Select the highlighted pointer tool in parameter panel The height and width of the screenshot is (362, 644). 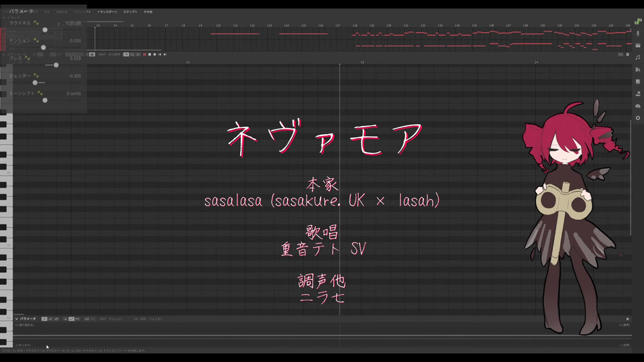tap(44, 319)
